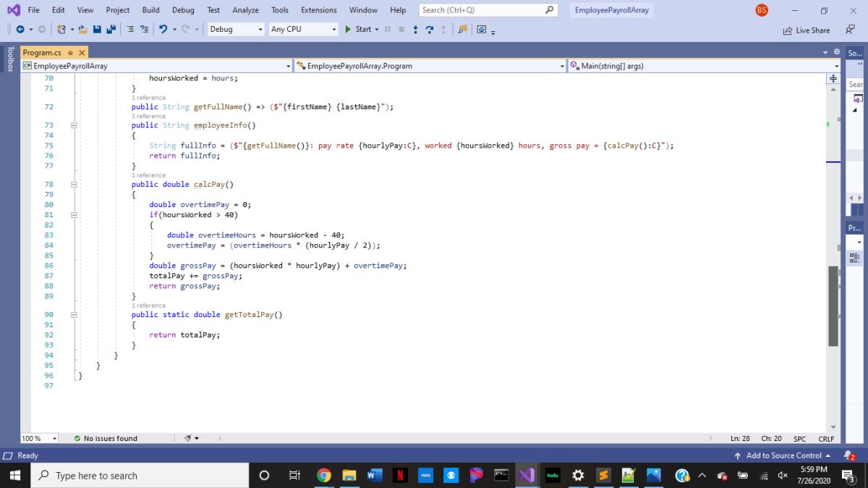This screenshot has height=488, width=868.
Task: Open the Build menu
Action: tap(151, 10)
